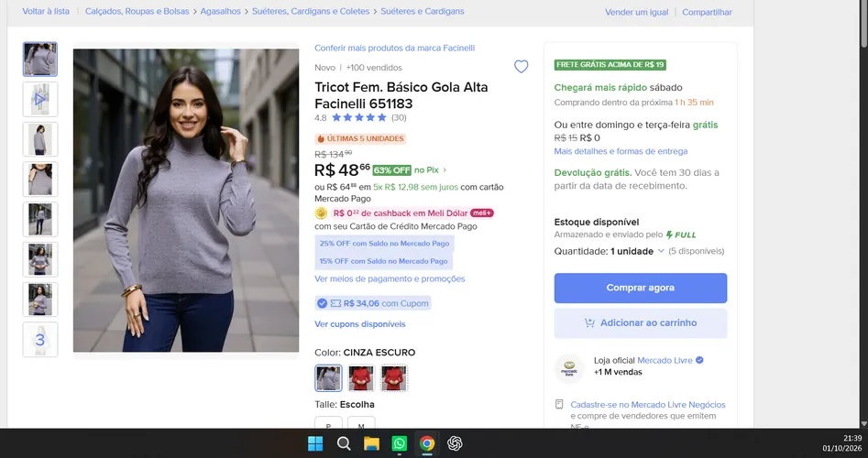Image resolution: width=868 pixels, height=458 pixels.
Task: Click 'Devolução grátis' text
Action: tap(593, 172)
